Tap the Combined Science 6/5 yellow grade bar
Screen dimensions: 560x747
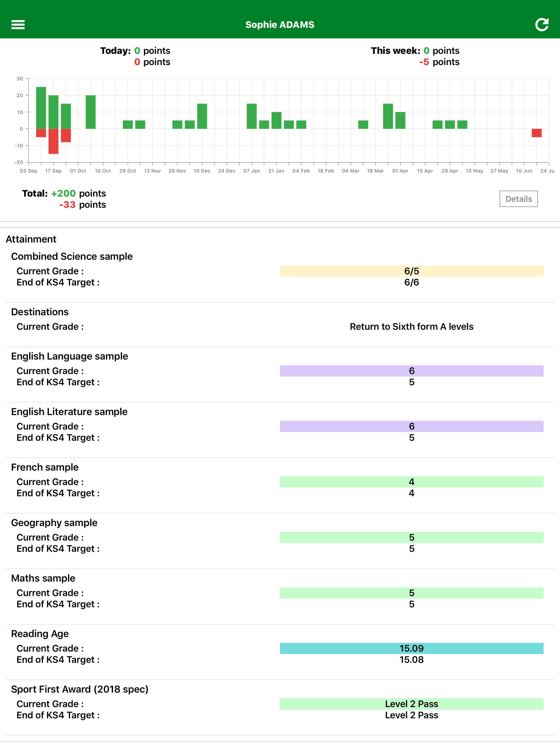411,271
